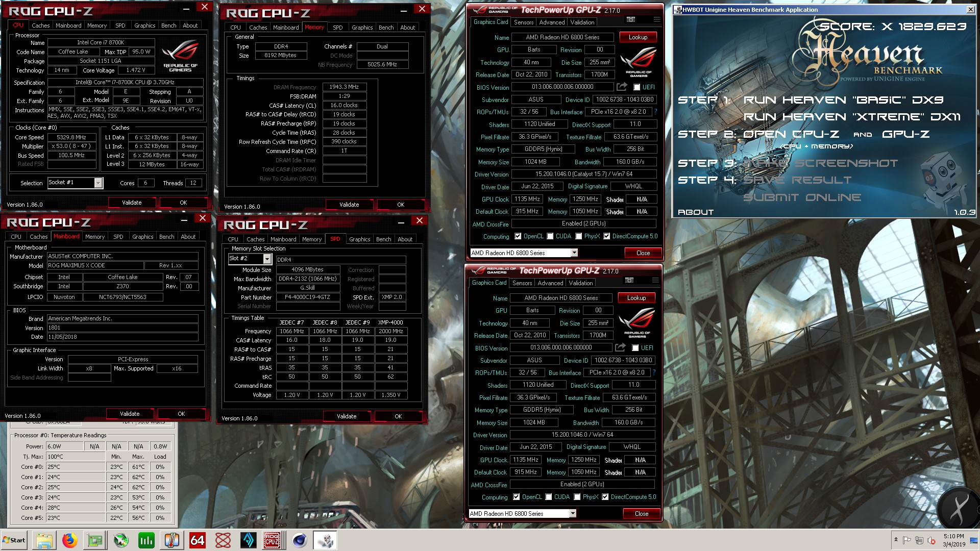The width and height of the screenshot is (980, 551).
Task: Switch to Caches tab in CPU tab window
Action: (40, 26)
